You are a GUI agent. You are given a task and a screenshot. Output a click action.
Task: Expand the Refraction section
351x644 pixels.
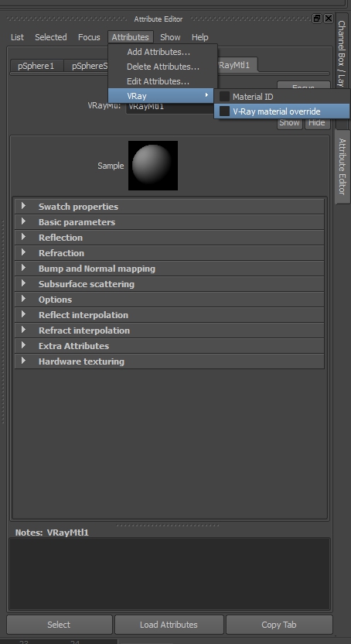click(x=169, y=253)
